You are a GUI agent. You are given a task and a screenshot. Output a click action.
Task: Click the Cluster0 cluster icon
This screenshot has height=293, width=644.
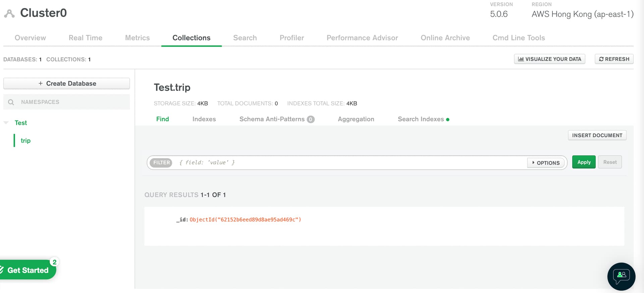click(9, 13)
